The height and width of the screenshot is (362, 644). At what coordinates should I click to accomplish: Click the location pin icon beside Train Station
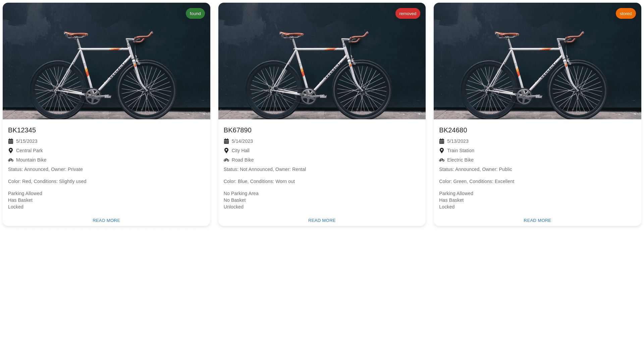click(442, 150)
